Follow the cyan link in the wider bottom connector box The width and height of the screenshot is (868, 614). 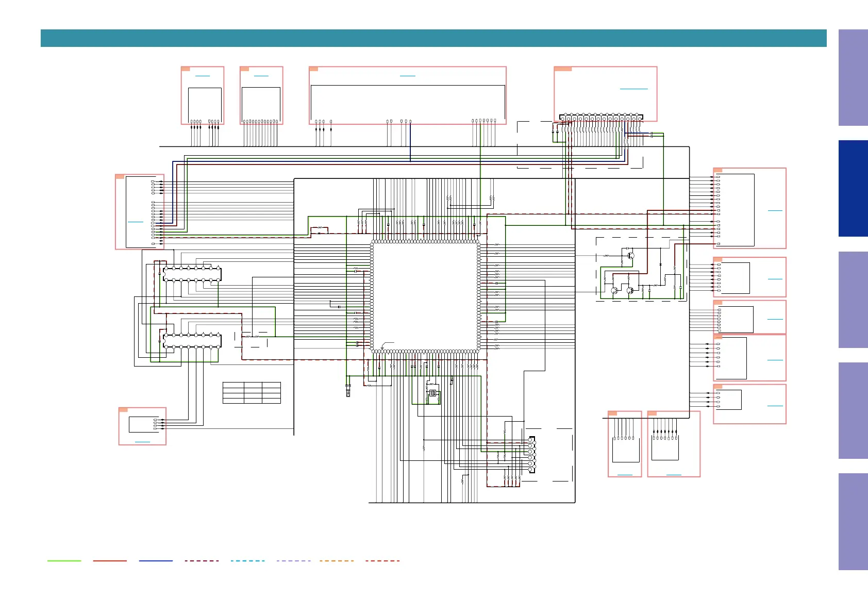click(x=674, y=474)
